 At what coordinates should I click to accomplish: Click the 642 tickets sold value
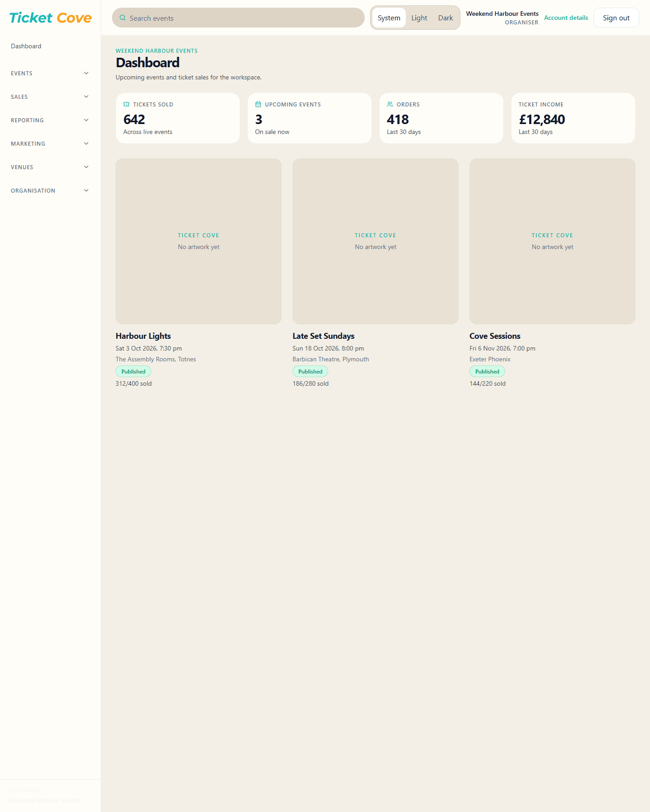(134, 120)
